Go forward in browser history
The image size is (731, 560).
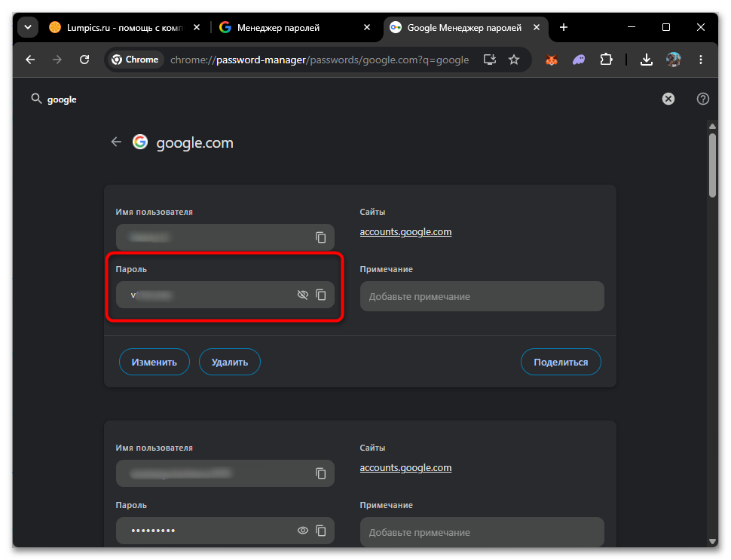[57, 60]
